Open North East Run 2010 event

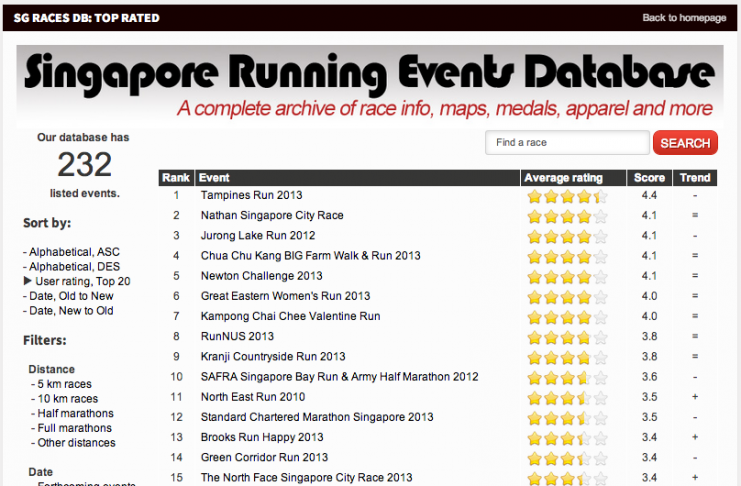click(253, 397)
